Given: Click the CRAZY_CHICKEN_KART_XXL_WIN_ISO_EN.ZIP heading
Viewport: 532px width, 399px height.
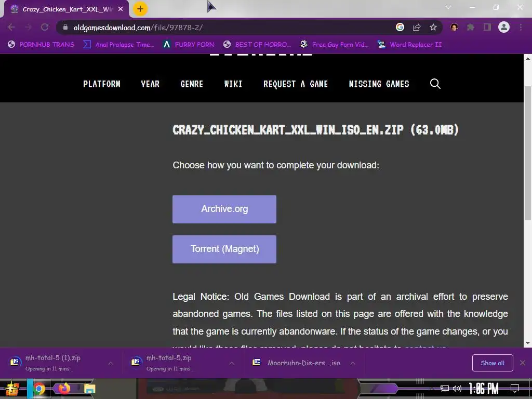Looking at the screenshot, I should pyautogui.click(x=315, y=129).
